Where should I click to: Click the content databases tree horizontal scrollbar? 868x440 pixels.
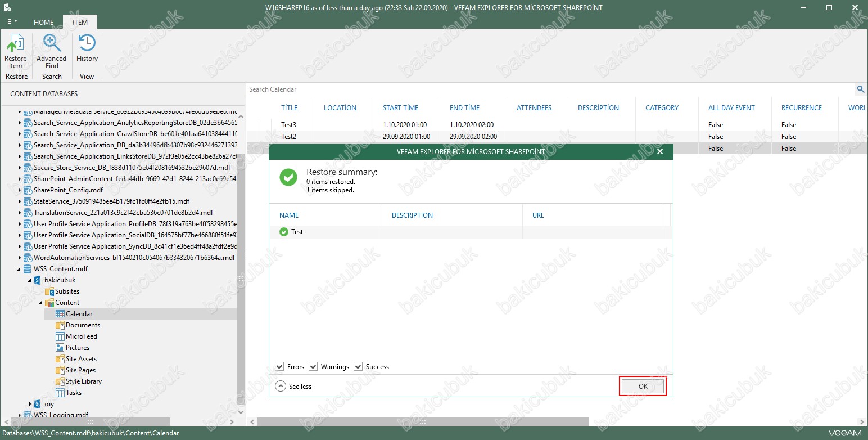coord(89,421)
